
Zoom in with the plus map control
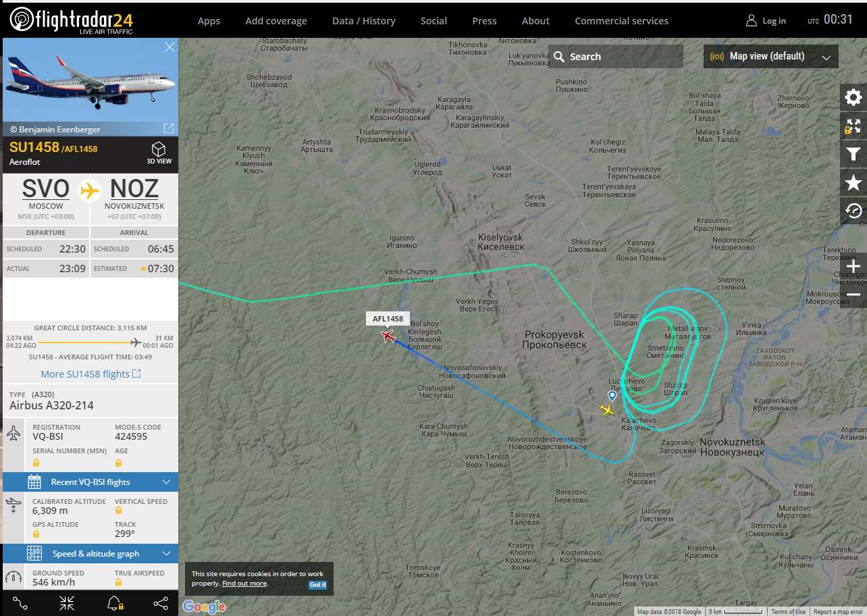point(853,267)
